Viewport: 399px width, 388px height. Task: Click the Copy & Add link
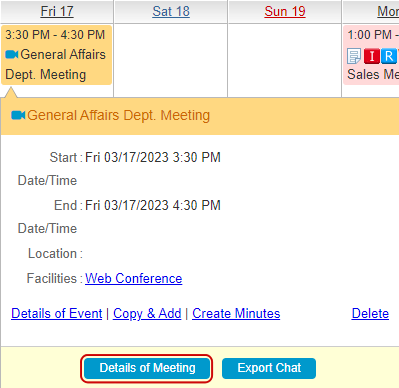pos(147,313)
